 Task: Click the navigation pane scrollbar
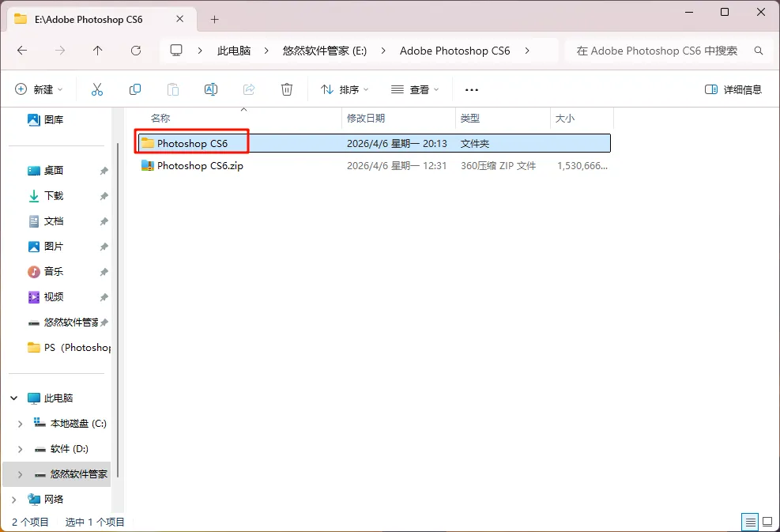(118, 308)
